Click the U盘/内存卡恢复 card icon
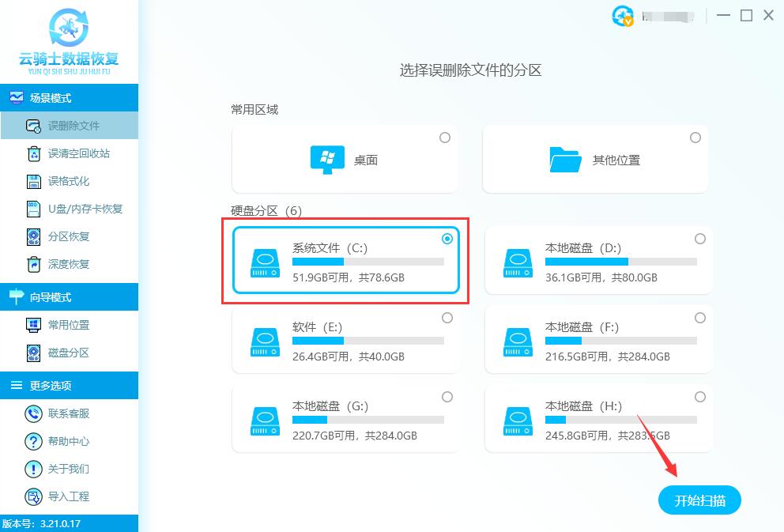 pyautogui.click(x=33, y=209)
